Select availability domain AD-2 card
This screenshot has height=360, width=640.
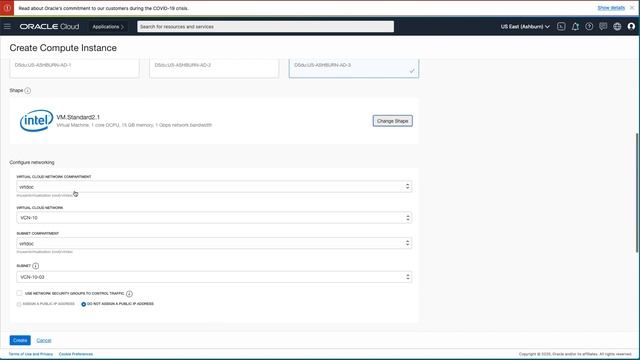point(214,68)
